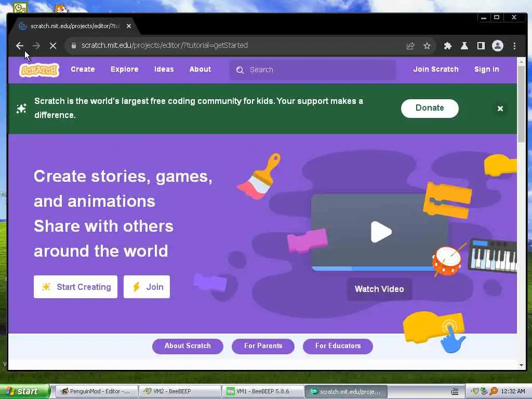The width and height of the screenshot is (532, 399).
Task: Open About in the Scratch navbar
Action: pos(200,69)
